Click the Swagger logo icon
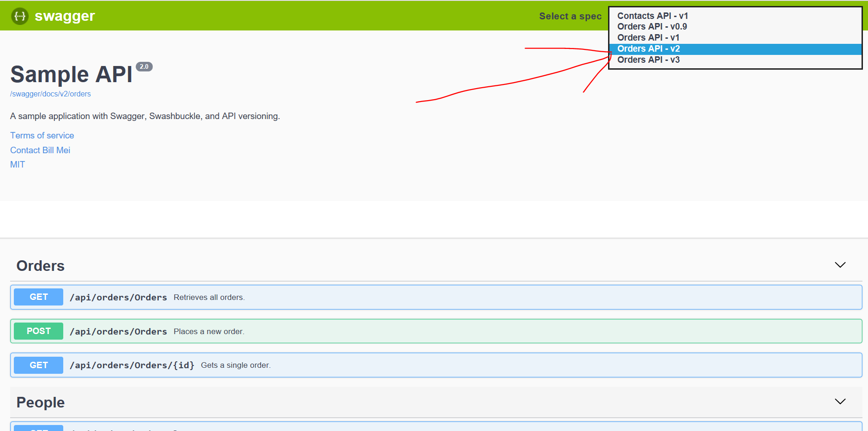868x431 pixels. coord(20,16)
